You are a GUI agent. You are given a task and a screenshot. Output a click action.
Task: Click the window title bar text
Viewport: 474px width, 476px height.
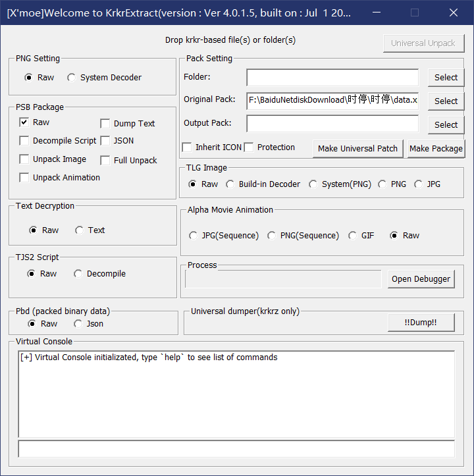(x=178, y=13)
